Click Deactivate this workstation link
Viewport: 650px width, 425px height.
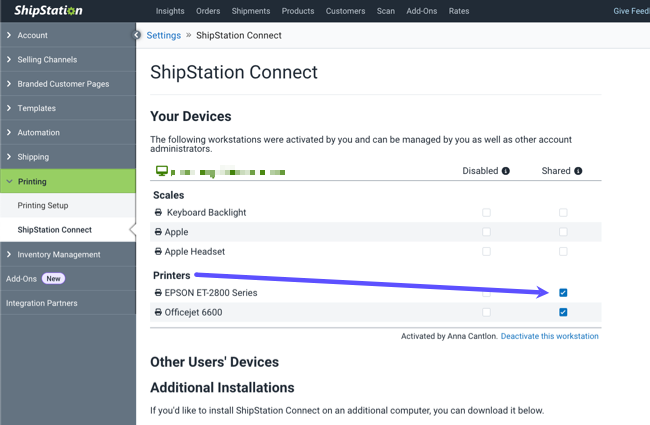[549, 336]
